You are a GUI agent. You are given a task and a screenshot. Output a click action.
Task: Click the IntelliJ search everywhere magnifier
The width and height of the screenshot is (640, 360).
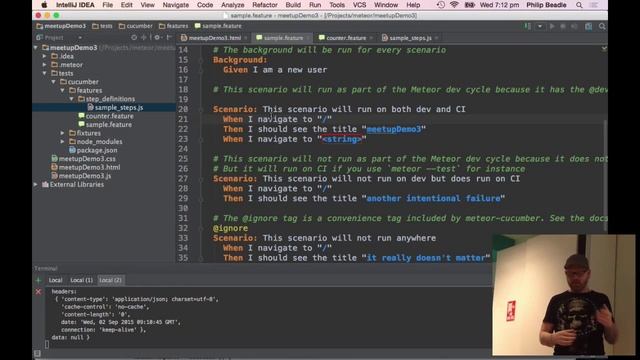(602, 27)
